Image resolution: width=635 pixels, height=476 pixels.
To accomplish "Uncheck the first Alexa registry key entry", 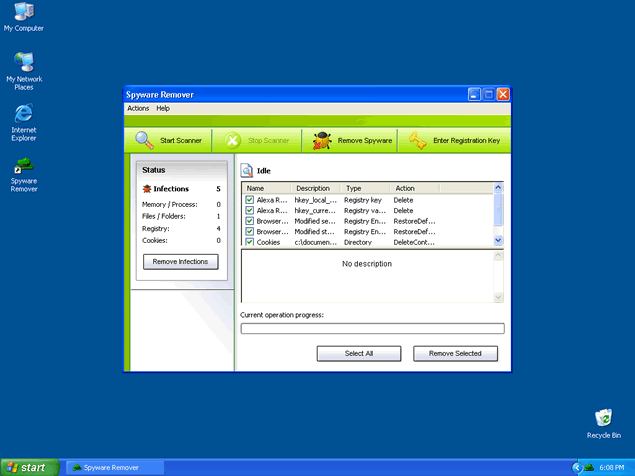I will point(250,199).
